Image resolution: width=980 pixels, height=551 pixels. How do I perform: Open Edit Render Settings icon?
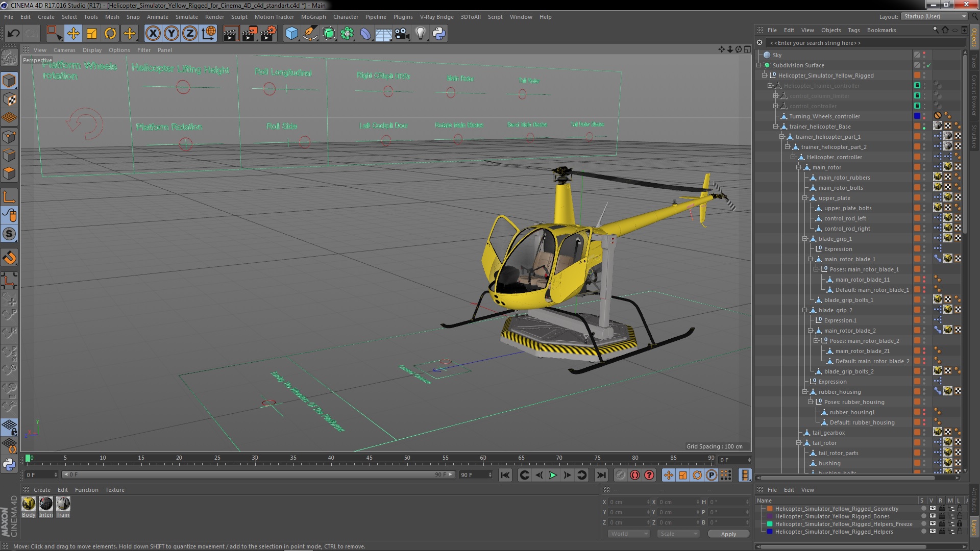pyautogui.click(x=268, y=34)
